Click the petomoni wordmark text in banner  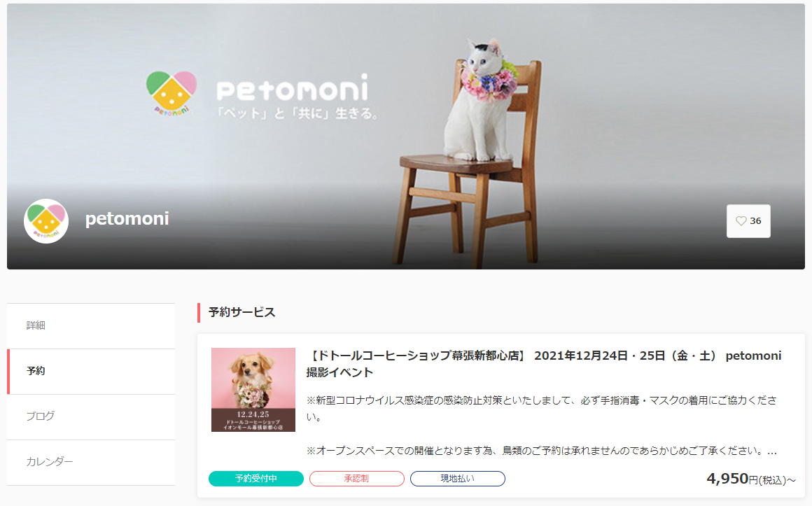click(293, 87)
